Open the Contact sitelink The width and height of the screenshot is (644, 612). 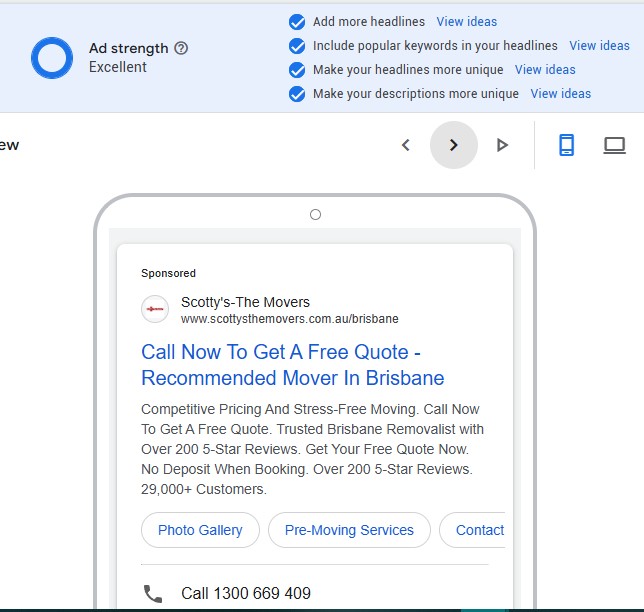[x=472, y=530]
